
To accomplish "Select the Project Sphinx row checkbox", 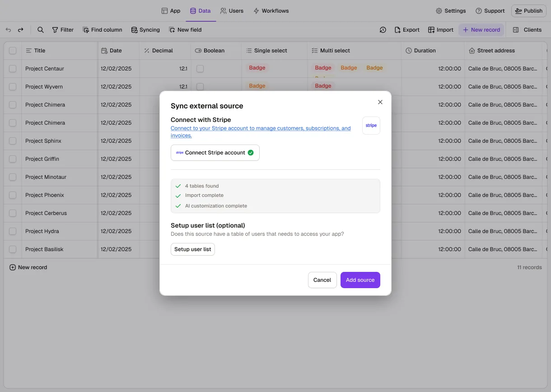I will [13, 141].
